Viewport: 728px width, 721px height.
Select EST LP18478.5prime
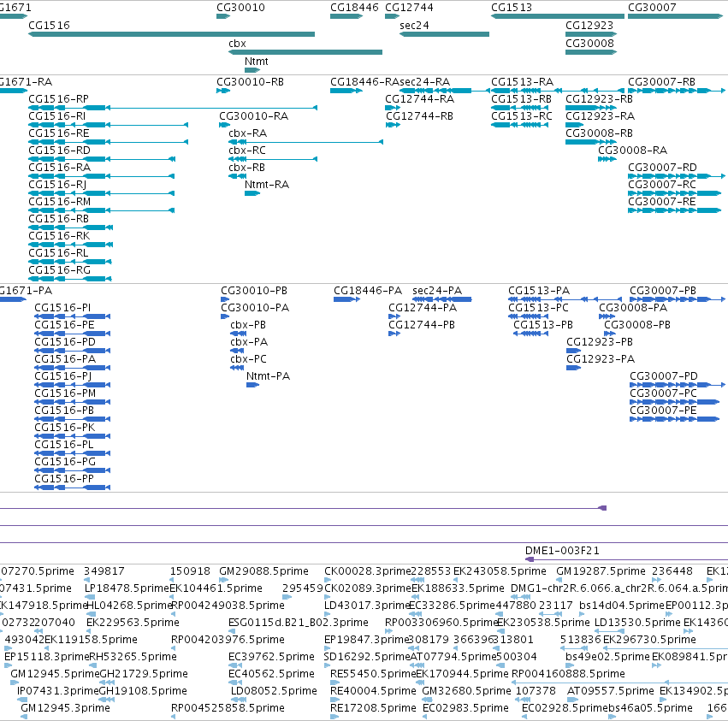(127, 588)
